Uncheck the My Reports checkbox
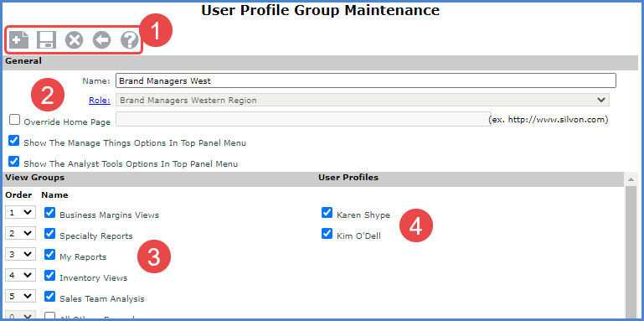The image size is (644, 321). (49, 255)
